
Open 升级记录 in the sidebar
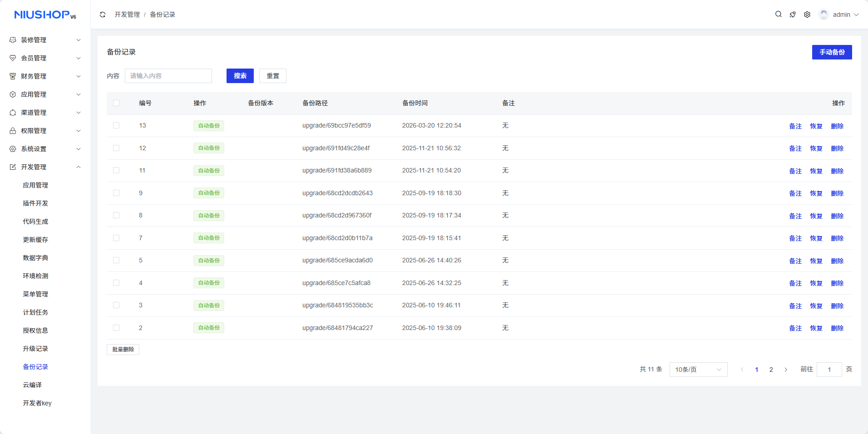click(x=35, y=349)
